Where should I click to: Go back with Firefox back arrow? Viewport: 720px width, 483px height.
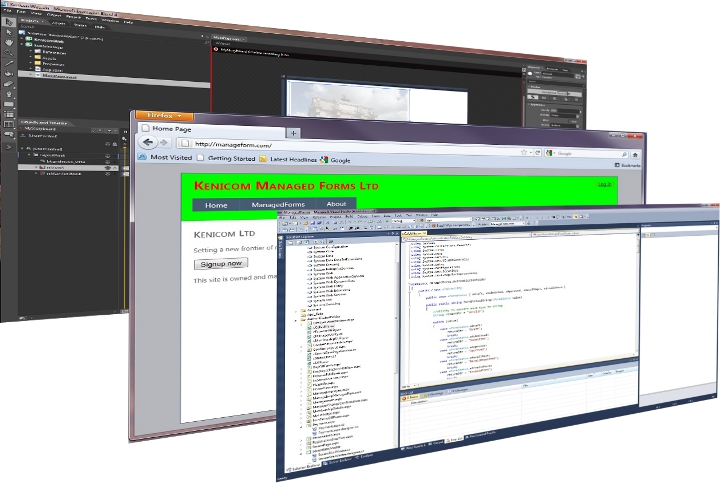click(x=148, y=142)
